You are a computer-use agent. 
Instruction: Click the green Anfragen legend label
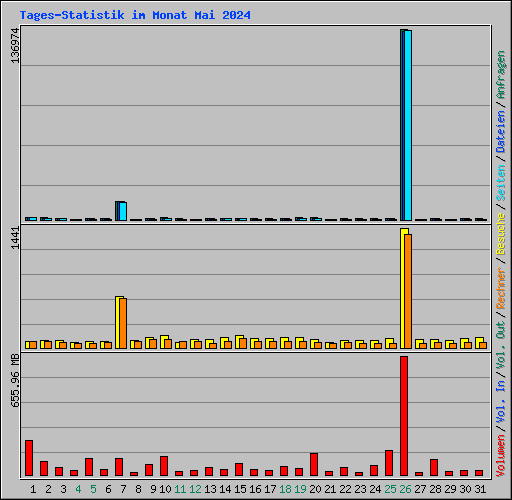pos(500,75)
